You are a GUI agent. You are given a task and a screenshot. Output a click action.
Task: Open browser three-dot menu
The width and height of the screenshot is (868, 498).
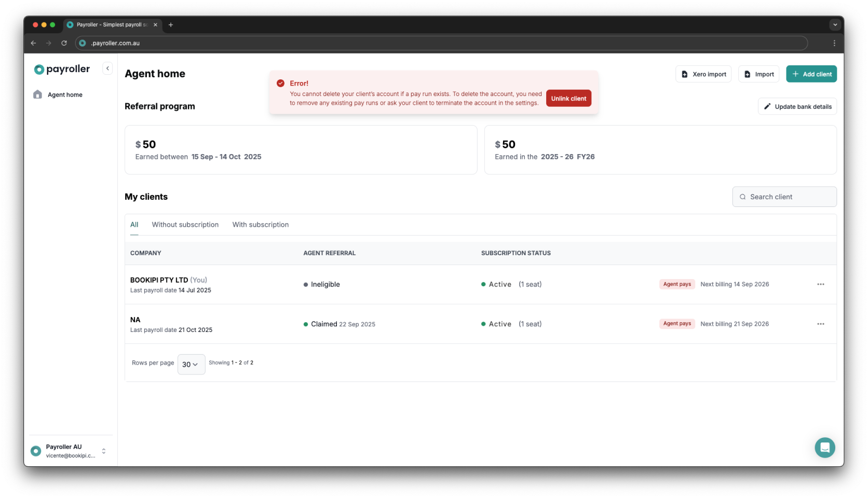point(834,43)
